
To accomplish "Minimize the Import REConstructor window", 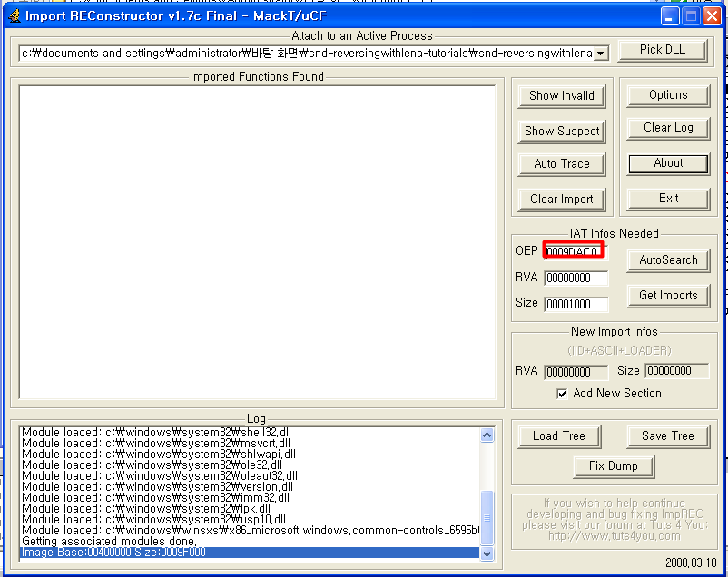I will [669, 16].
